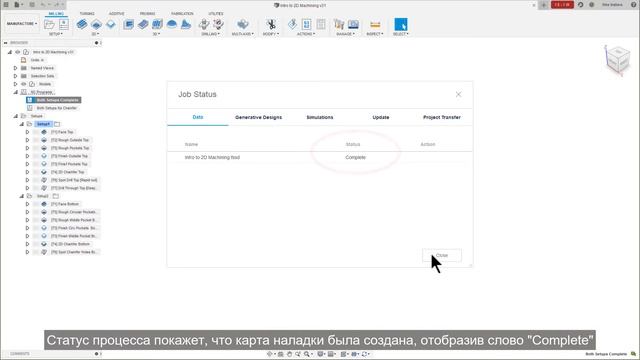Click the setup sheet icon in the Setup group
The height and width of the screenshot is (360, 640).
point(64,24)
